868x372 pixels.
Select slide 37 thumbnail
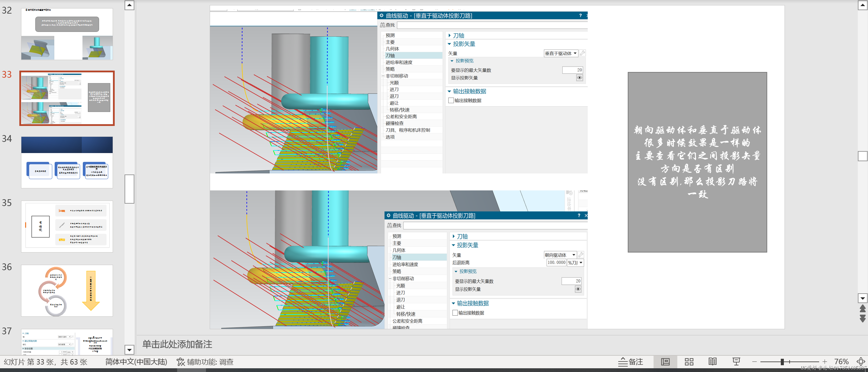[x=67, y=342]
